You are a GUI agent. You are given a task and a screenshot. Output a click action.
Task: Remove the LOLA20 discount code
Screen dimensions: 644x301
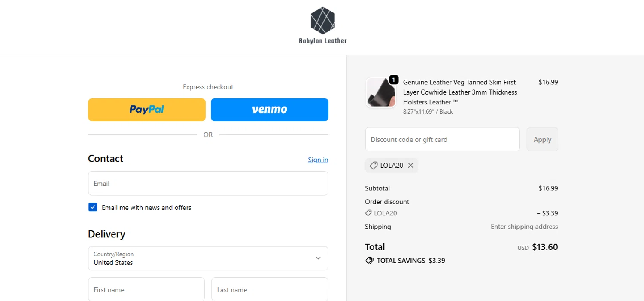410,166
